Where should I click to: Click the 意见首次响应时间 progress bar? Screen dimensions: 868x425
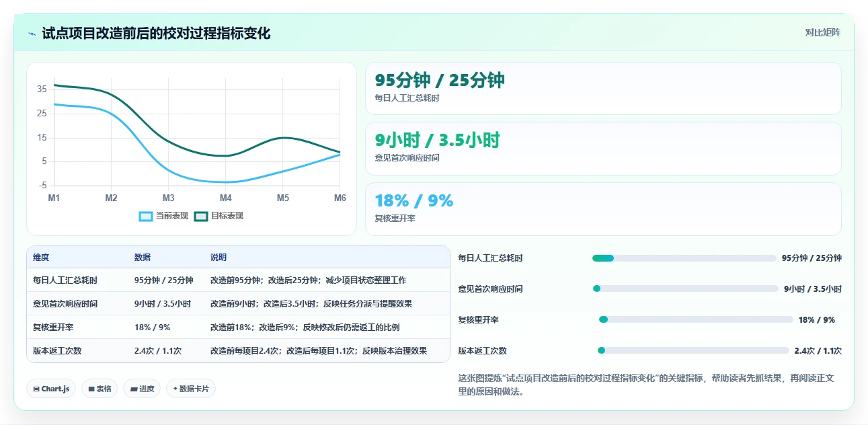pyautogui.click(x=685, y=289)
